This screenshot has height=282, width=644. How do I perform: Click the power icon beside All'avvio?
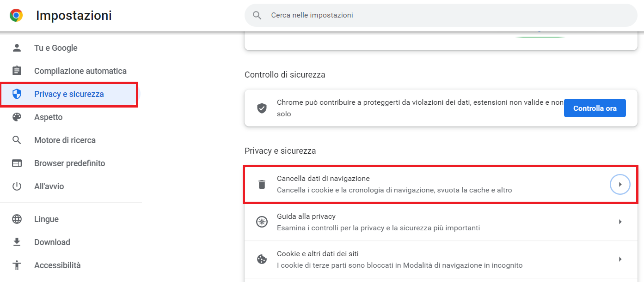click(x=17, y=186)
